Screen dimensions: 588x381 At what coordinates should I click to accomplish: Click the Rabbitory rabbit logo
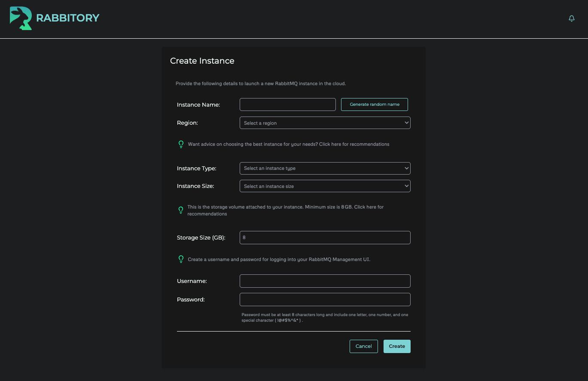20,18
